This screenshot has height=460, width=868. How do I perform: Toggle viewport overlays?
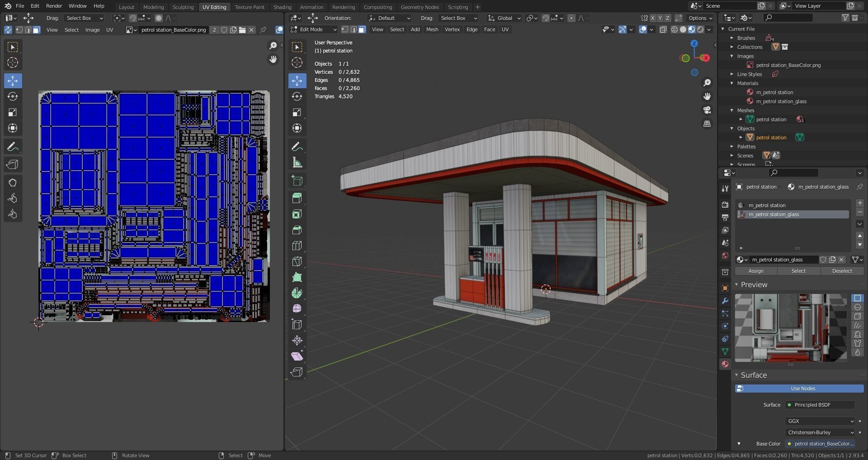(x=643, y=29)
